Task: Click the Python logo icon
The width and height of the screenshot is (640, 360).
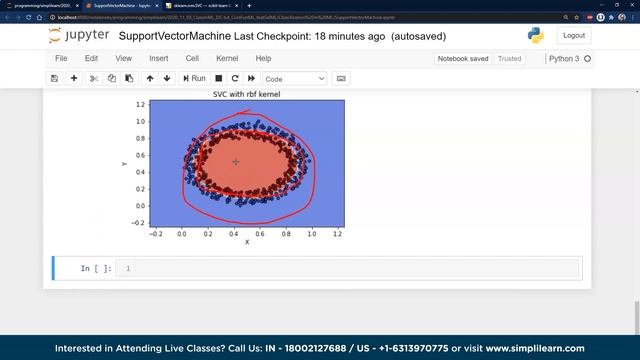Action: (x=536, y=36)
